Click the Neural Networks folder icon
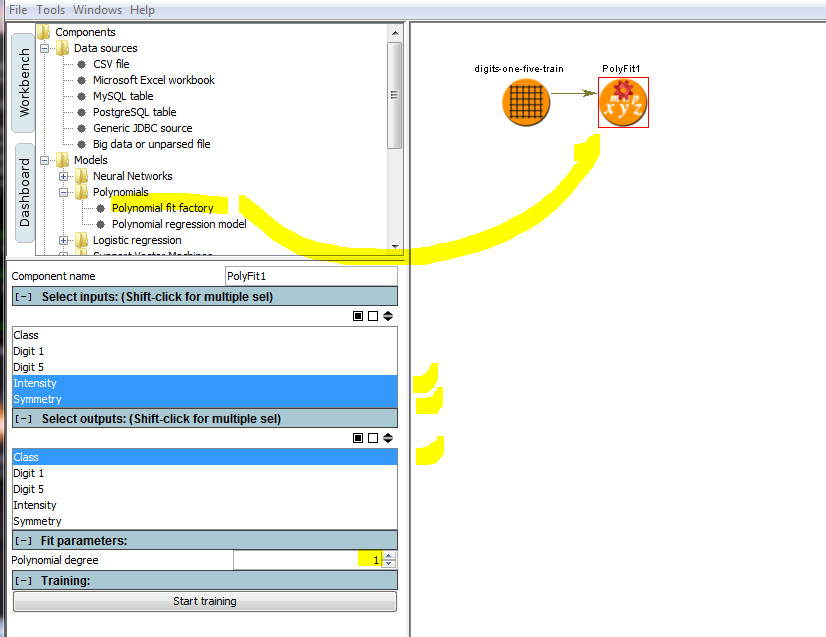 tap(81, 176)
